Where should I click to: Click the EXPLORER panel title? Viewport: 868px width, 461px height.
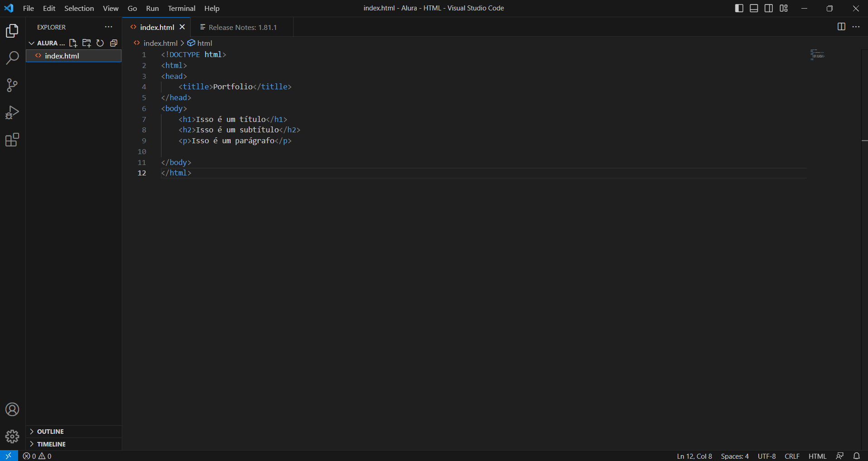(x=51, y=27)
